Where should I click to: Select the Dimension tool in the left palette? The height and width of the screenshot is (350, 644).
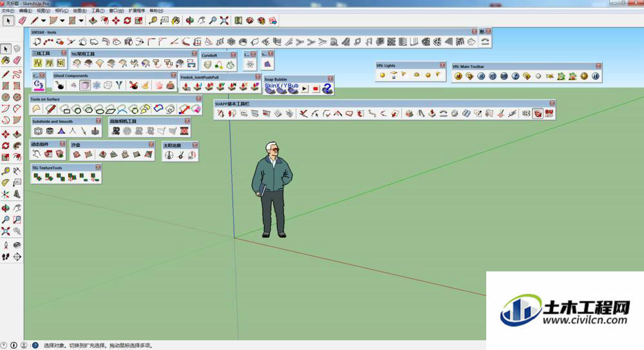(x=17, y=171)
